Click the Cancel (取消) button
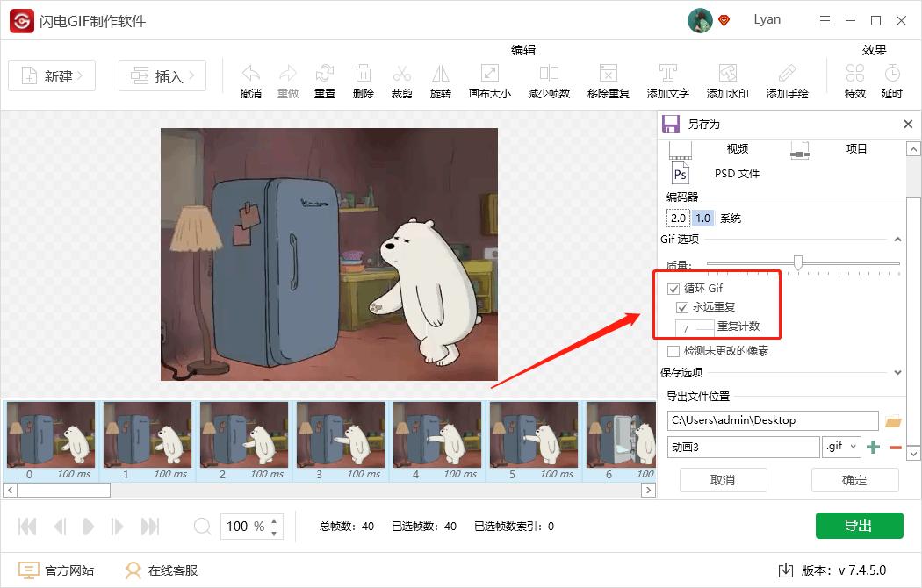This screenshot has width=922, height=588. click(723, 480)
